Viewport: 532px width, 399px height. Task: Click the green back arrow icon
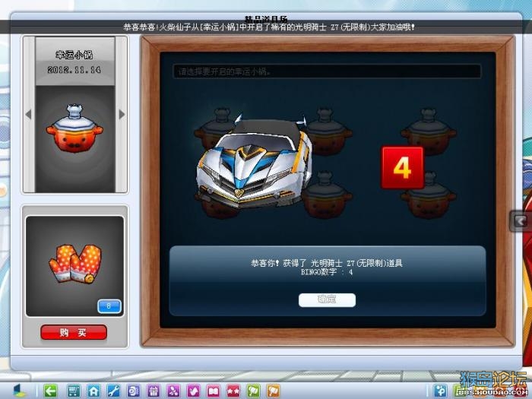point(51,391)
